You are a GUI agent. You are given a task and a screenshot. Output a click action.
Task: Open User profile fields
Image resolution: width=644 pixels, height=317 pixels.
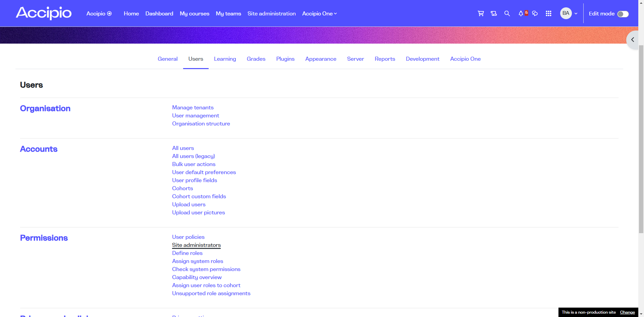point(195,180)
